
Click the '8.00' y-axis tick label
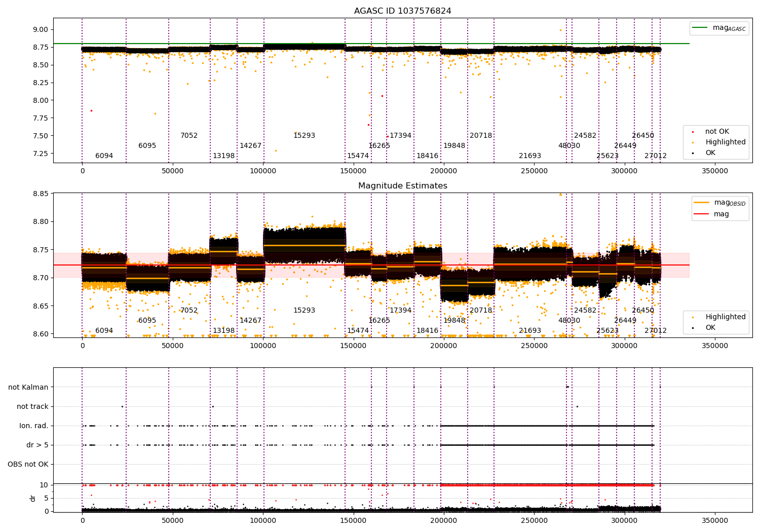click(41, 100)
